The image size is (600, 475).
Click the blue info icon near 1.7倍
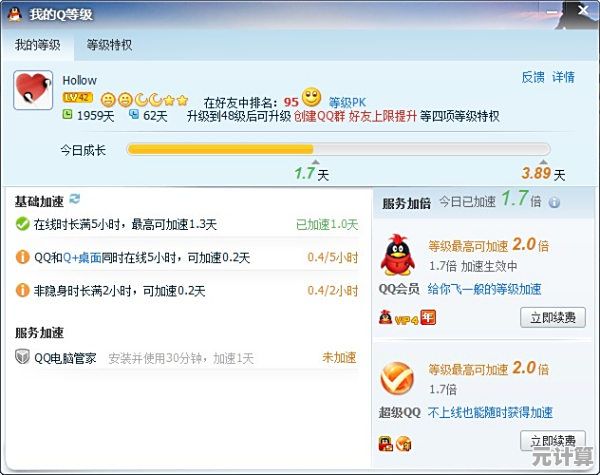554,202
